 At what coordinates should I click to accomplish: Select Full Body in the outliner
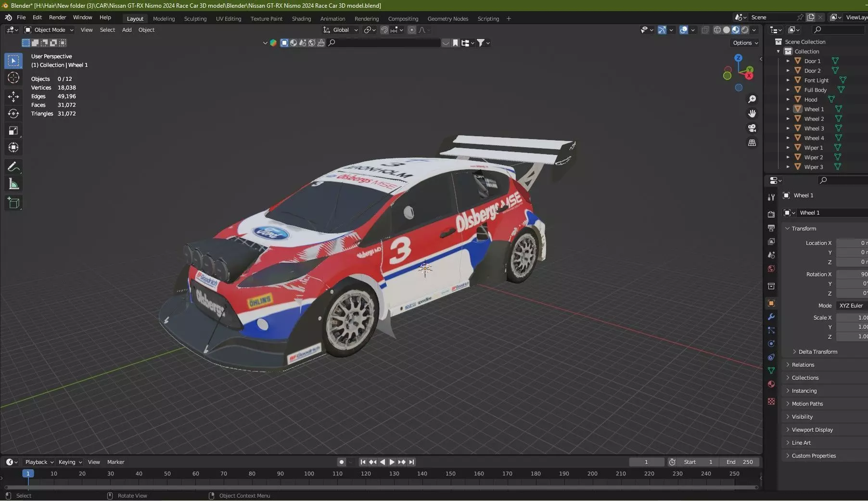click(815, 90)
